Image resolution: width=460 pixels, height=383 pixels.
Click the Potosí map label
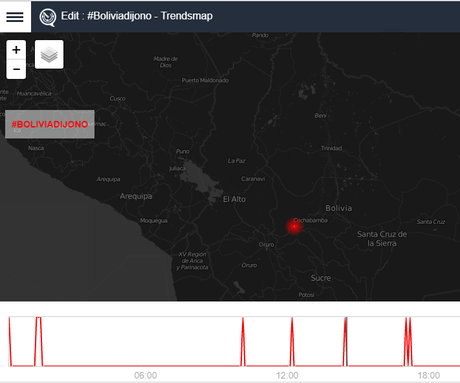tap(306, 295)
